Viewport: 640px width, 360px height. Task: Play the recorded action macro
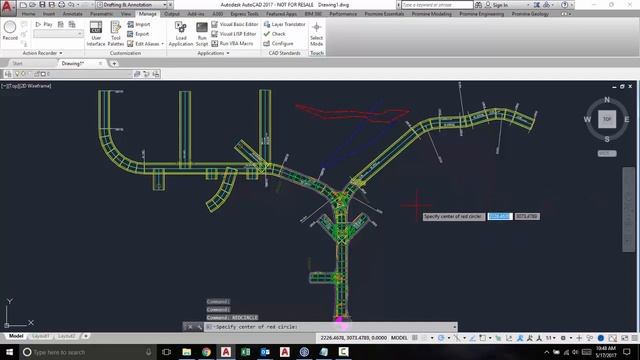click(44, 24)
